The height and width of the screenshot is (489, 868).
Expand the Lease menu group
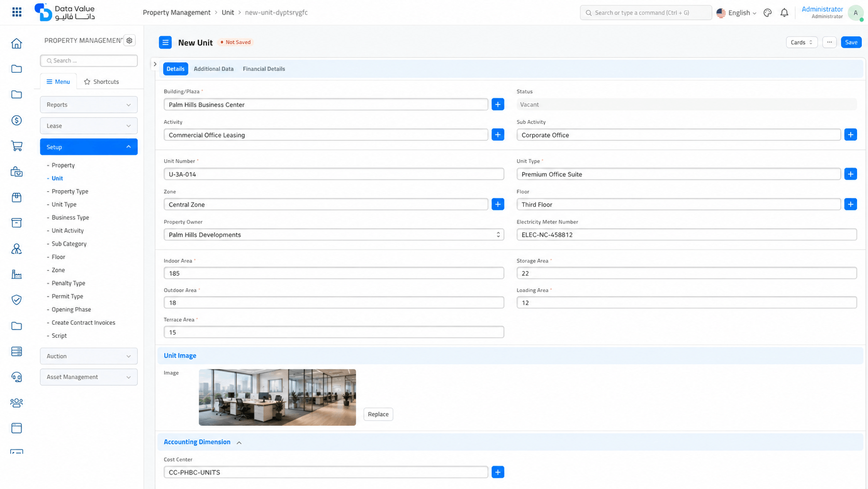tap(89, 126)
